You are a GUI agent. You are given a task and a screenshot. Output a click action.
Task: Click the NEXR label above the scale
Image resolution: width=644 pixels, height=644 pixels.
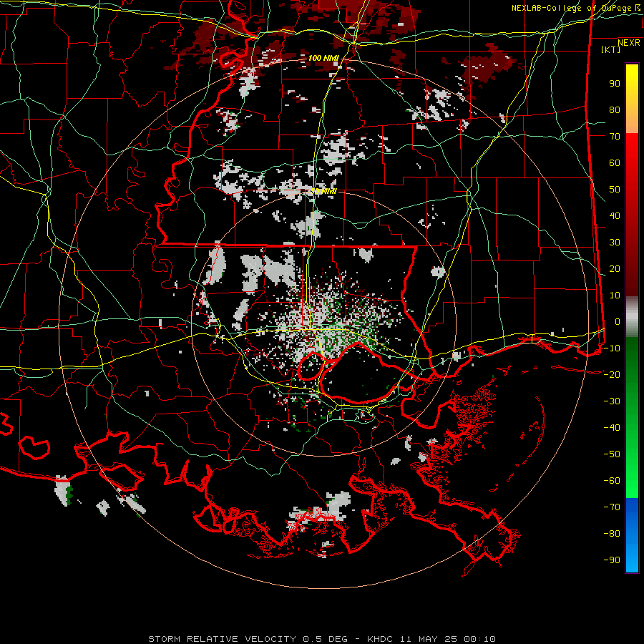(628, 43)
